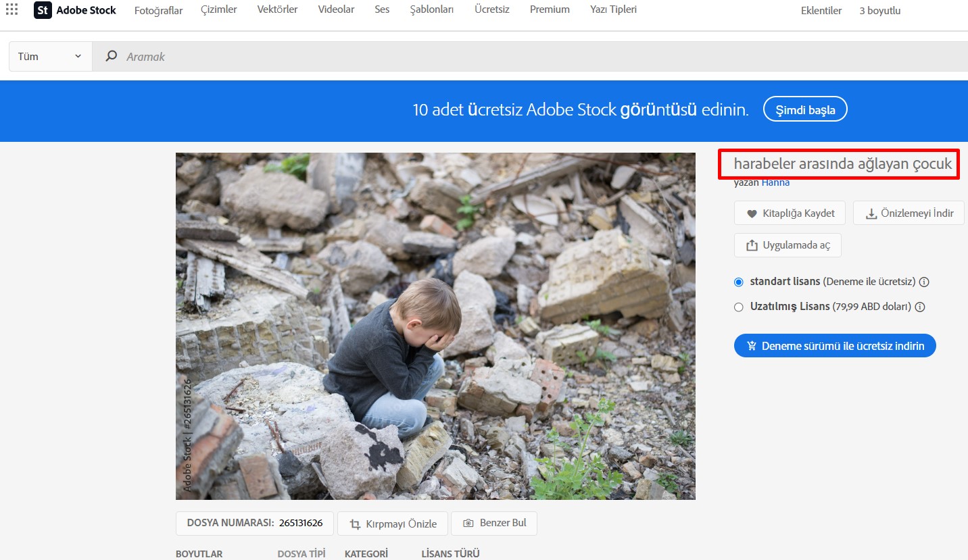Go to the Ücretsiz section

coord(491,9)
